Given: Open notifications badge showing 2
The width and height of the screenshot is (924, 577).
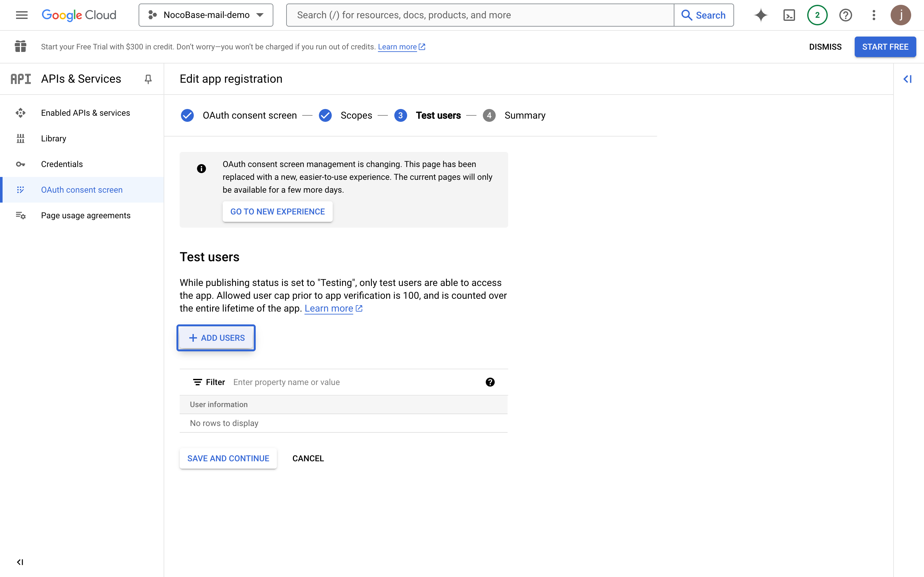Looking at the screenshot, I should click(817, 15).
